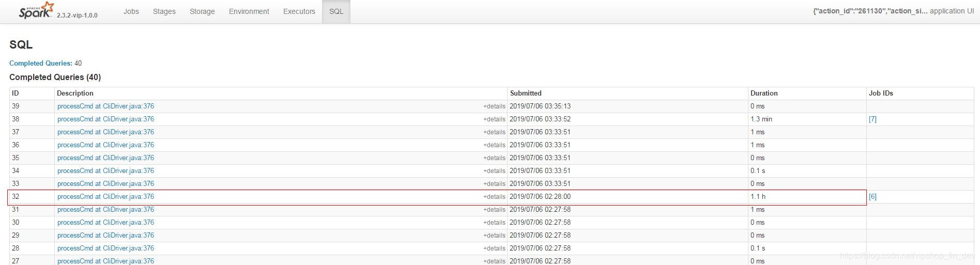Click the Completed Queries (40) heading
Image resolution: width=980 pixels, height=265 pixels.
(x=55, y=77)
